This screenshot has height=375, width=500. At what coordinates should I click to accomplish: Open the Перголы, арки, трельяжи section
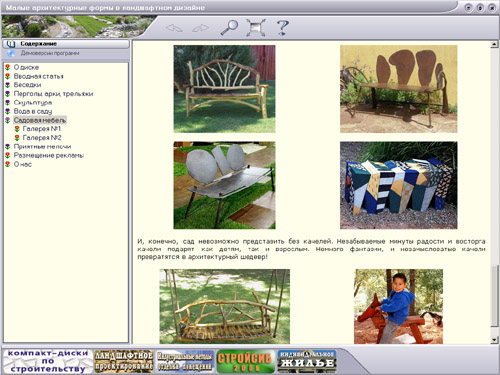click(x=53, y=94)
